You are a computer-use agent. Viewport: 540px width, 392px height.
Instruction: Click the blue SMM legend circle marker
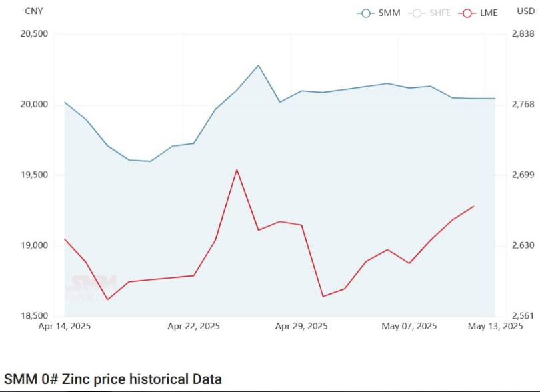(366, 13)
